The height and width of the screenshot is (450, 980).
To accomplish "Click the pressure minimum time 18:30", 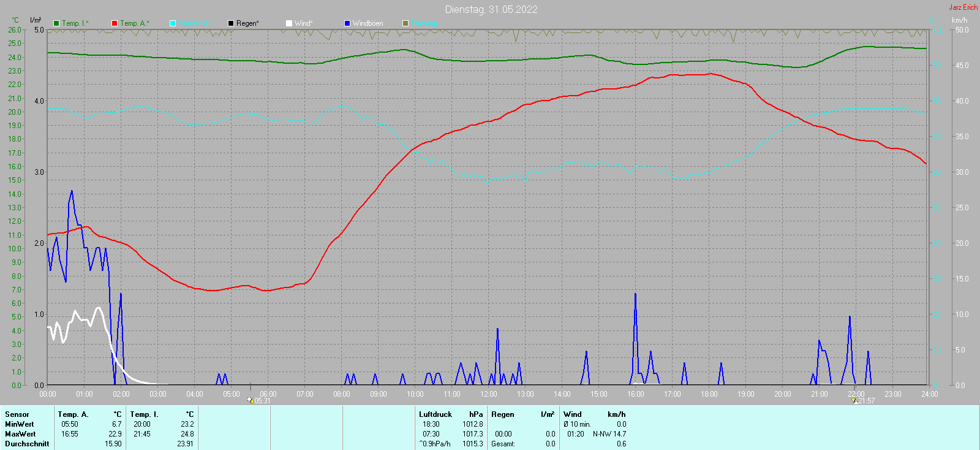I will (431, 424).
